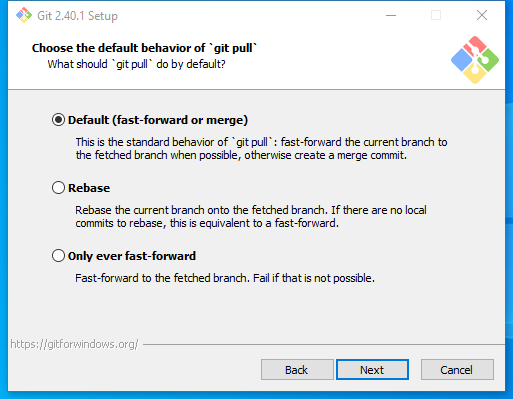
Task: Click the 'Choose the default behavior' heading
Action: coord(145,48)
